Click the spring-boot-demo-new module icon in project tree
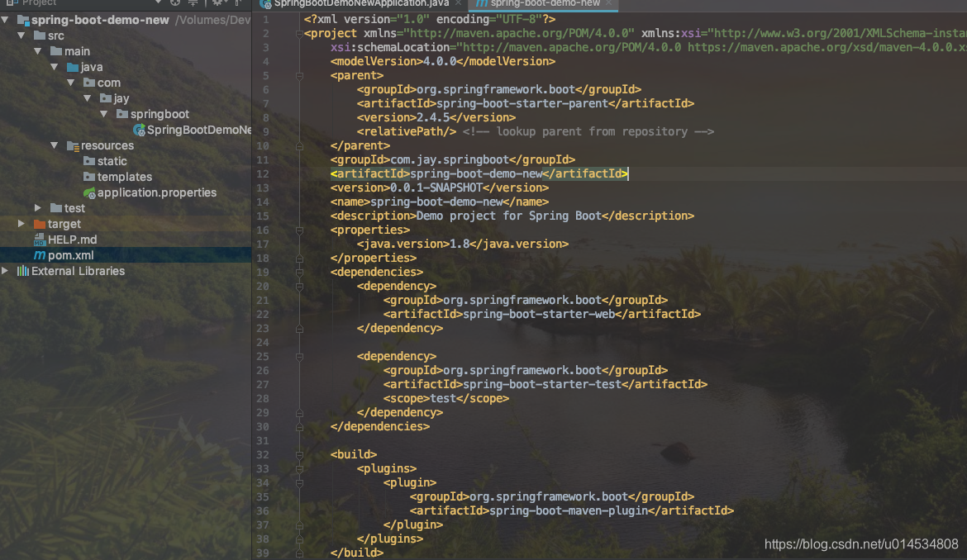Viewport: 967px width, 560px height. pos(23,21)
